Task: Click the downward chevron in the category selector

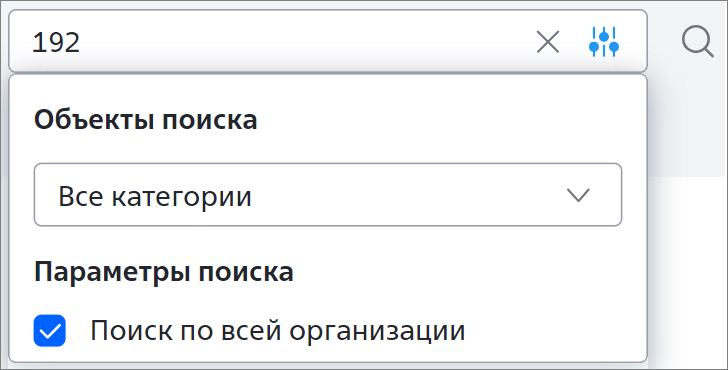Action: (578, 195)
